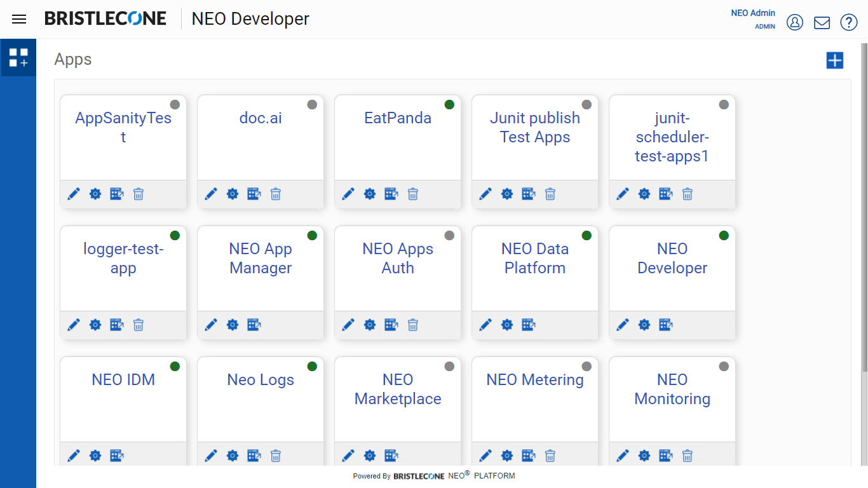Toggle grey status dot on doc.ai
Screen dimensions: 868x488
pos(312,105)
